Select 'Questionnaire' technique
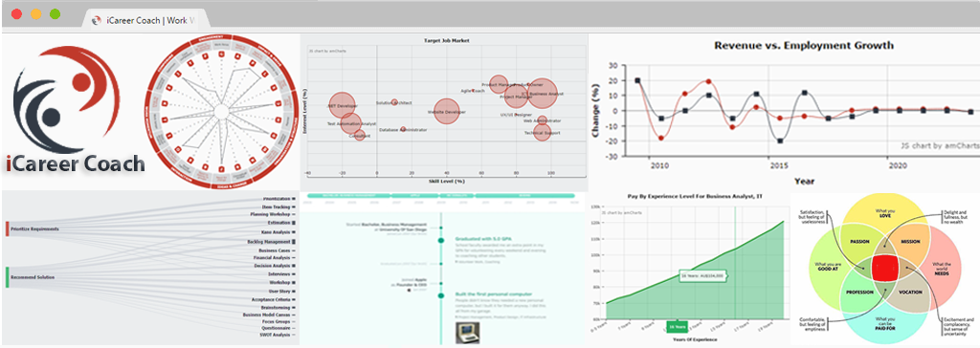This screenshot has height=348, width=980. pos(277,327)
